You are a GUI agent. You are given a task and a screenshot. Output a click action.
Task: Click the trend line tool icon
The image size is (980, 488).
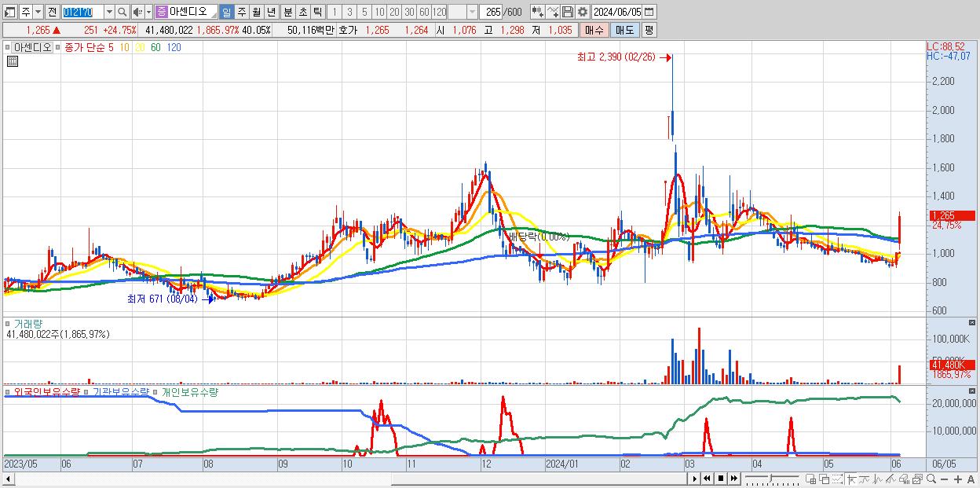pos(865,479)
